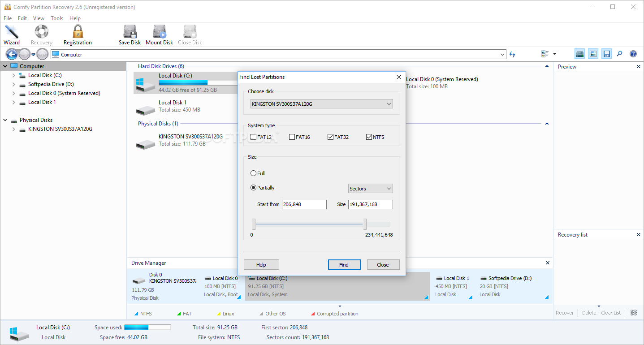644x345 pixels.
Task: Open the File menu
Action: click(x=8, y=18)
